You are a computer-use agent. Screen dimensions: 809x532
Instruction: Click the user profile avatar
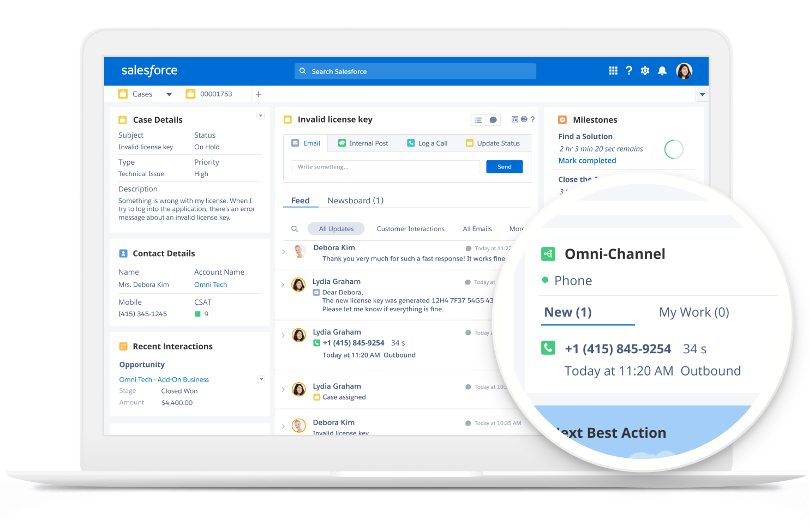pos(684,71)
